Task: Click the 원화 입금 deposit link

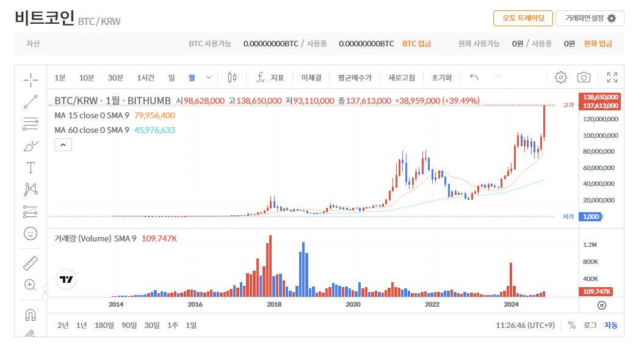Action: tap(598, 43)
